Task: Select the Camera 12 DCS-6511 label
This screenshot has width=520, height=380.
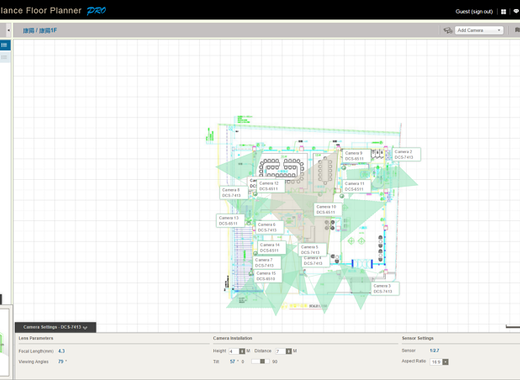Action: [x=271, y=186]
